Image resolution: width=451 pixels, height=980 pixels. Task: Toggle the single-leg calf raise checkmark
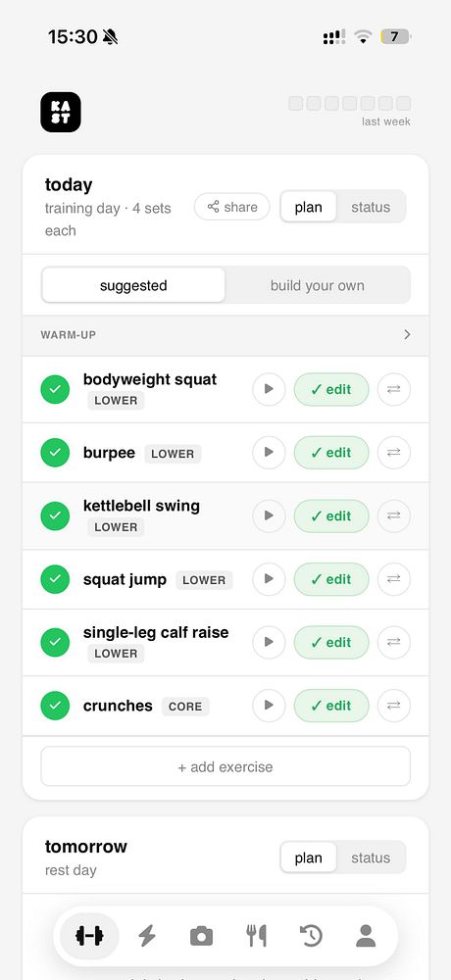tap(55, 643)
